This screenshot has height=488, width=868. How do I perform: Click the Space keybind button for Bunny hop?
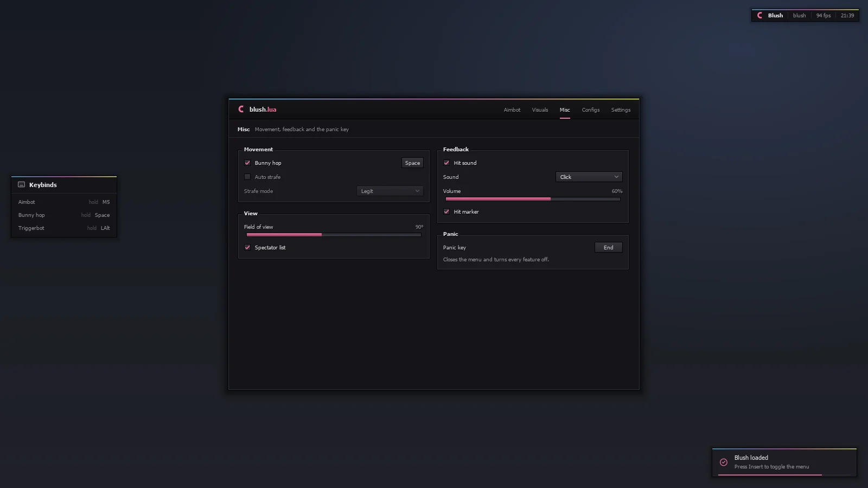[x=412, y=163]
